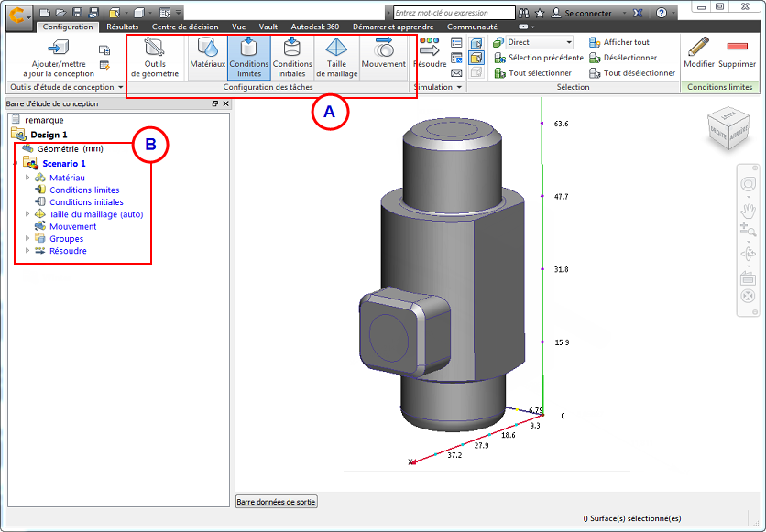
Task: Toggle the greyed edge selection mode icon
Action: point(476,72)
